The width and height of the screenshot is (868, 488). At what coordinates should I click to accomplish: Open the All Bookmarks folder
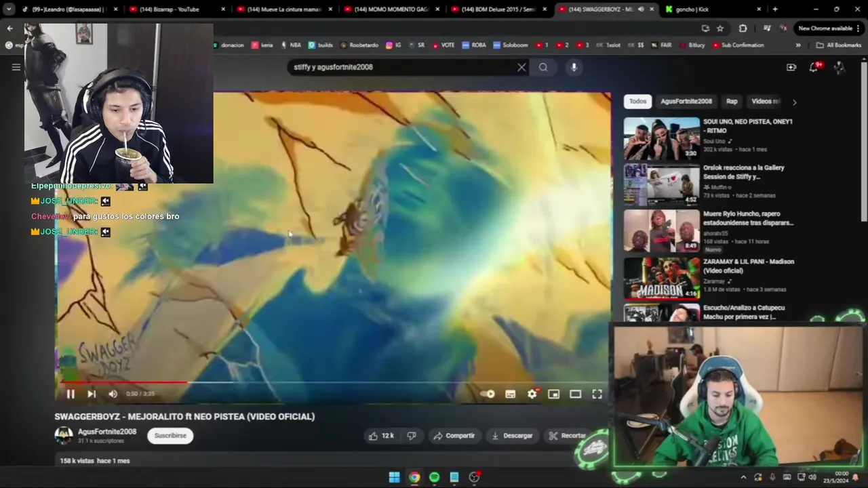[x=839, y=45]
